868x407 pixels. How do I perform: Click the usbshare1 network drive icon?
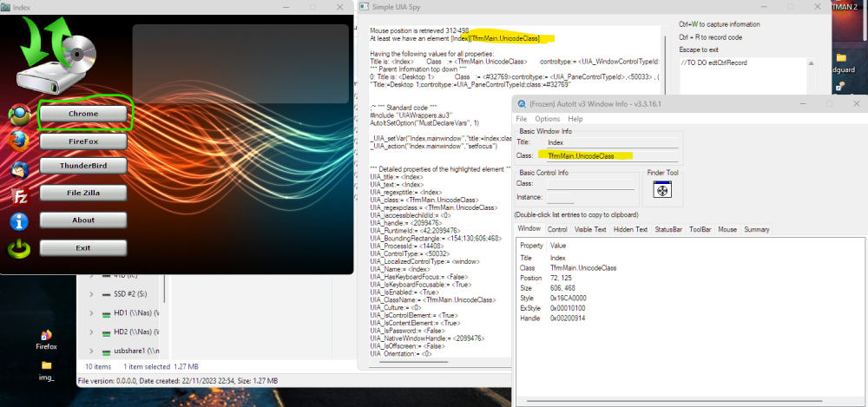(x=106, y=351)
